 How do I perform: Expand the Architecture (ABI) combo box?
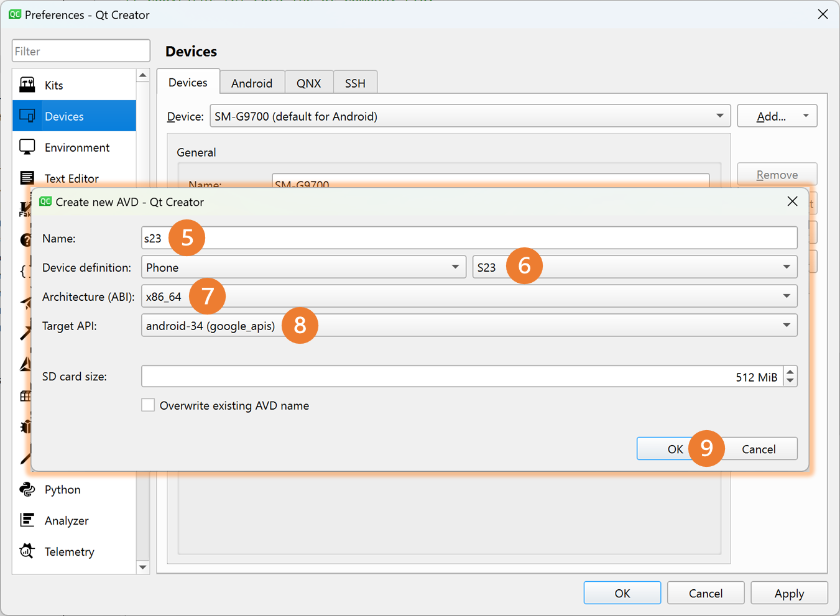469,297
